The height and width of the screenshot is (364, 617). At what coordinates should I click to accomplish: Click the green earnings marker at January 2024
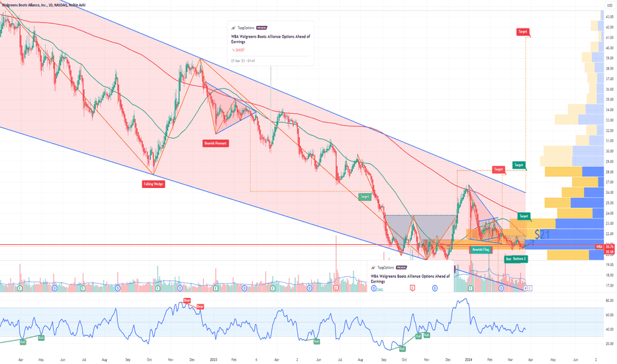pyautogui.click(x=471, y=289)
